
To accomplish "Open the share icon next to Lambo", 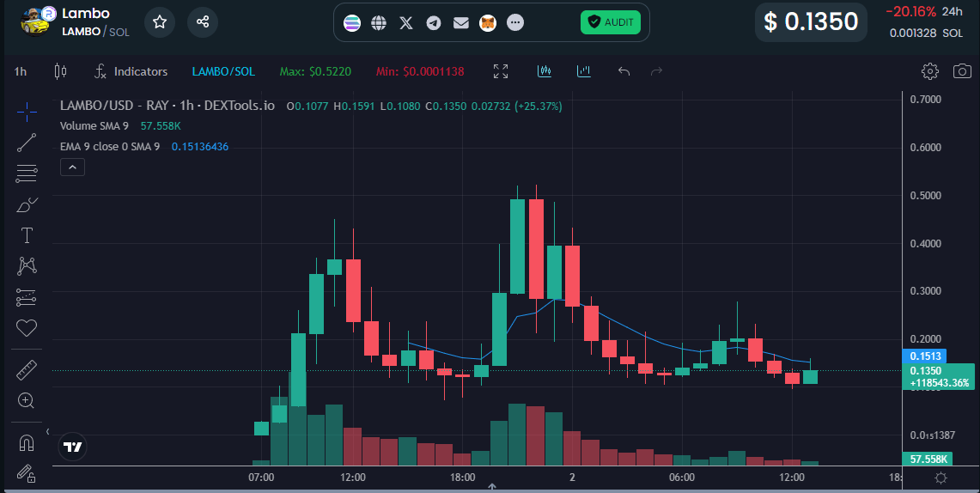I will pyautogui.click(x=203, y=22).
